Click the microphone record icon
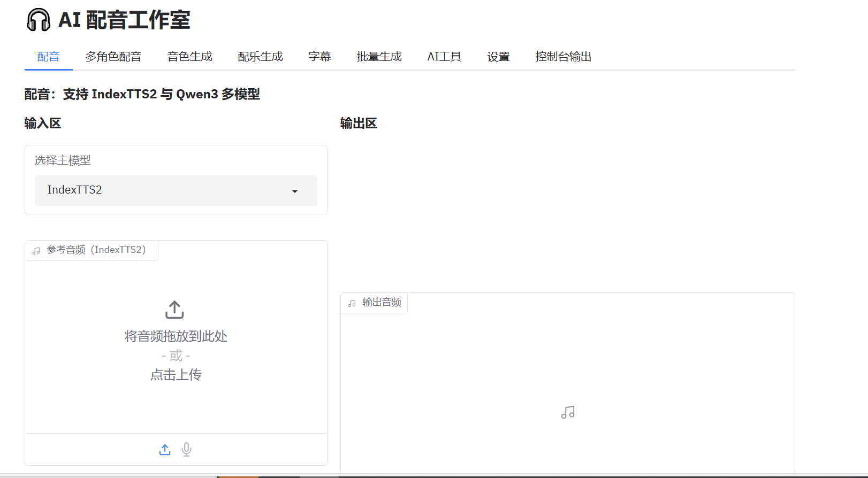The image size is (868, 478). point(186,450)
